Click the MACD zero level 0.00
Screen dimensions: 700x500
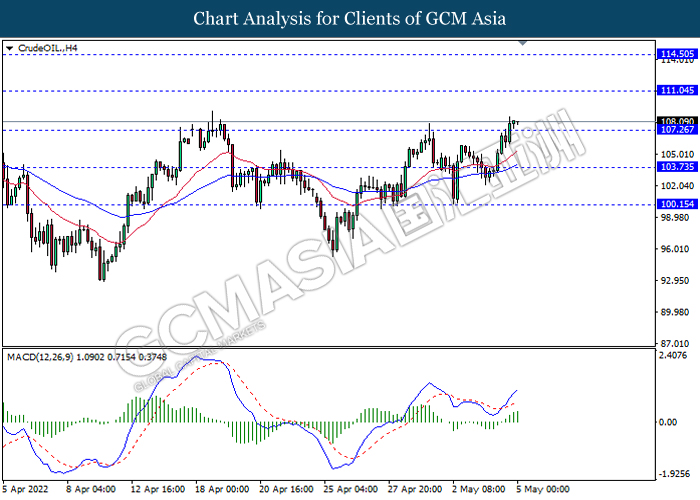click(x=668, y=422)
